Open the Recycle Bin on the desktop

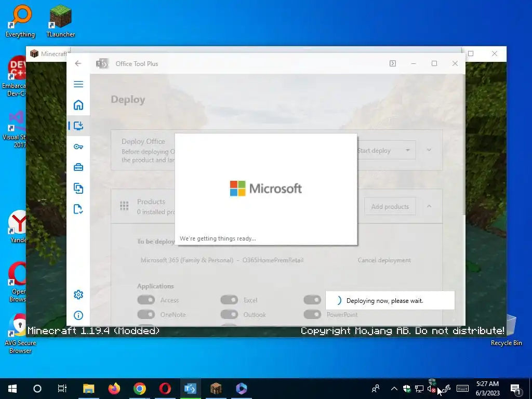(x=506, y=331)
